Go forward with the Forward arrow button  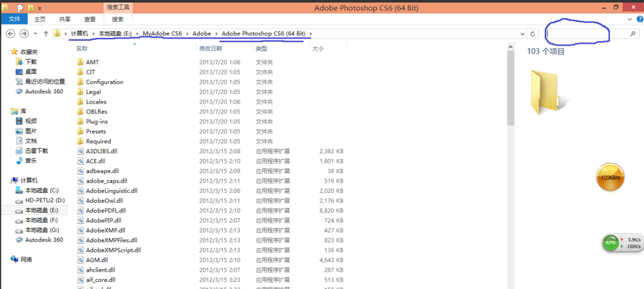pyautogui.click(x=24, y=33)
